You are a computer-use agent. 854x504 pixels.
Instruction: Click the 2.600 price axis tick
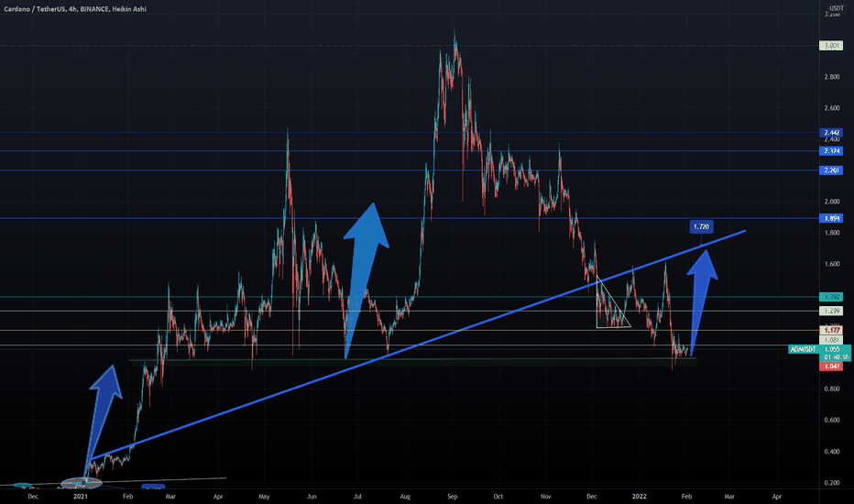click(832, 108)
